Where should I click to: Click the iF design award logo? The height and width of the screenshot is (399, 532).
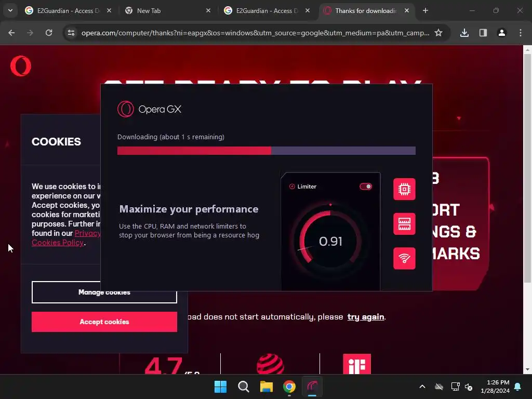point(357,364)
